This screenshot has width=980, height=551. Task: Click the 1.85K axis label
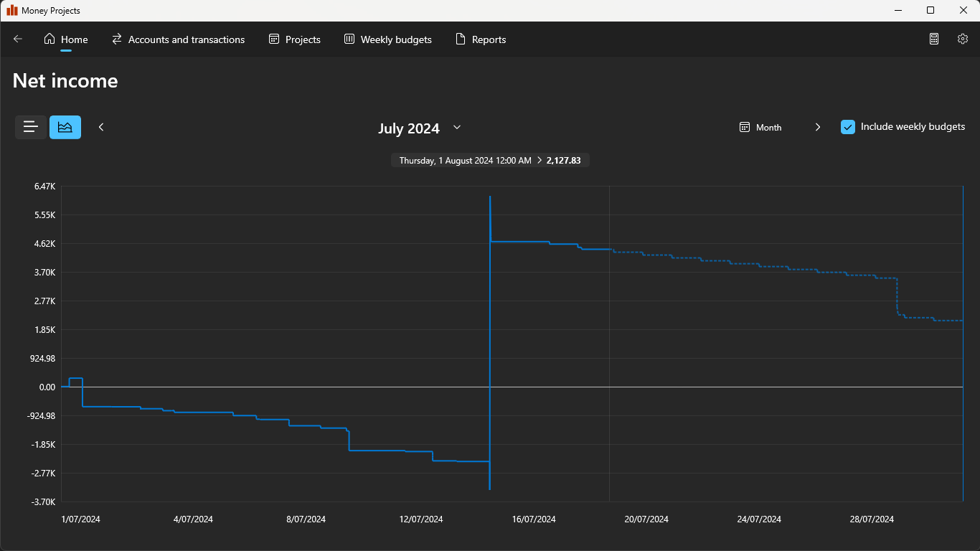pyautogui.click(x=44, y=330)
